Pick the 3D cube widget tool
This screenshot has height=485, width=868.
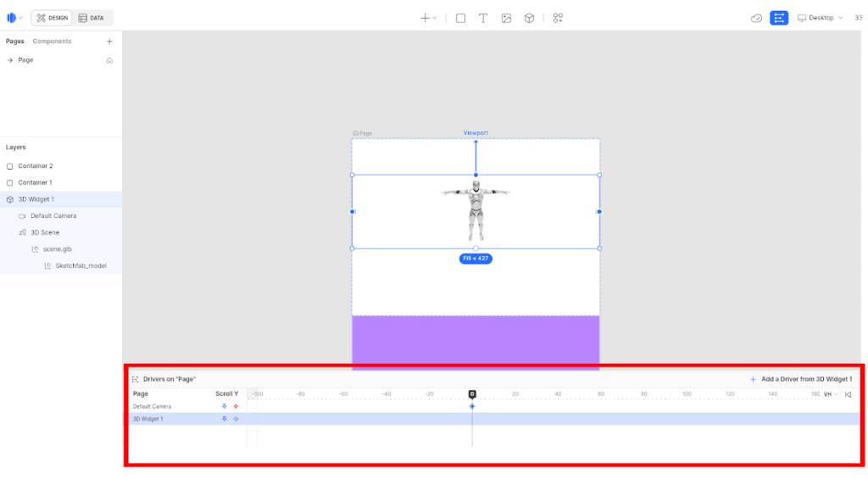click(529, 18)
